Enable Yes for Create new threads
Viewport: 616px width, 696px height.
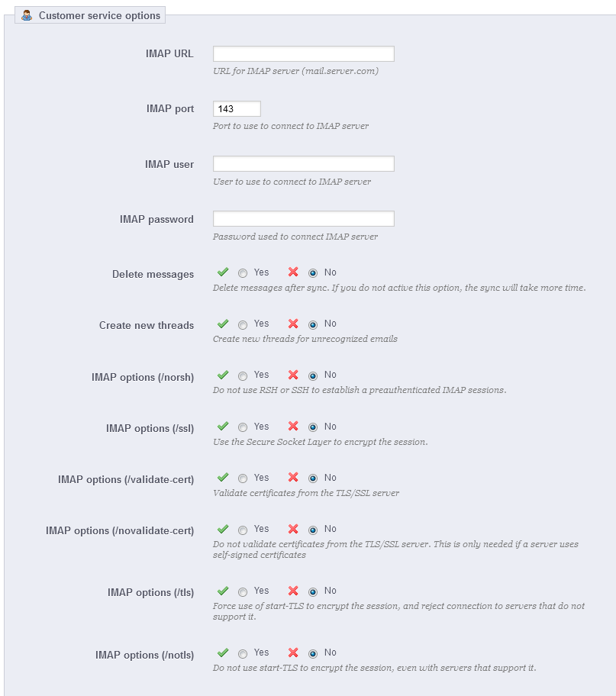tap(243, 325)
